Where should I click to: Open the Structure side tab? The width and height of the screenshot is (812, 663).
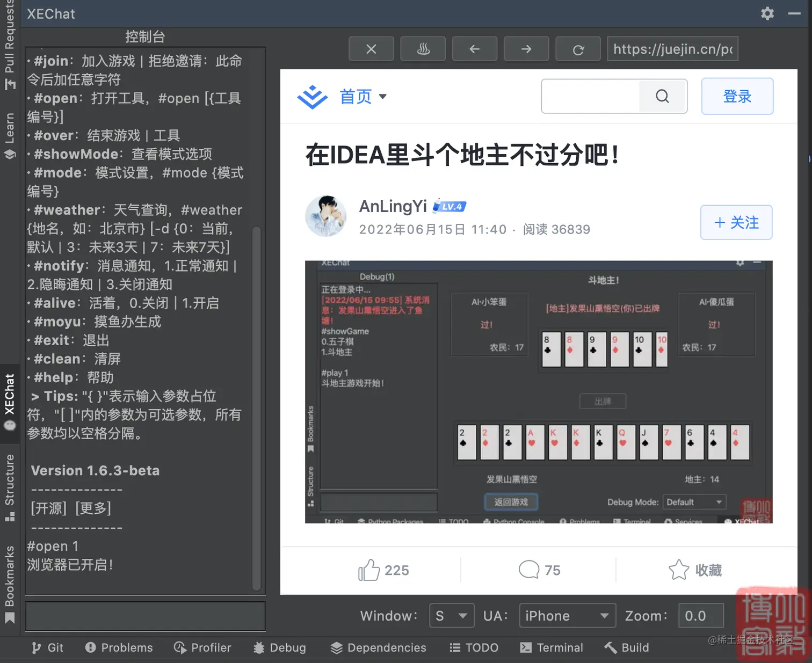(x=10, y=487)
